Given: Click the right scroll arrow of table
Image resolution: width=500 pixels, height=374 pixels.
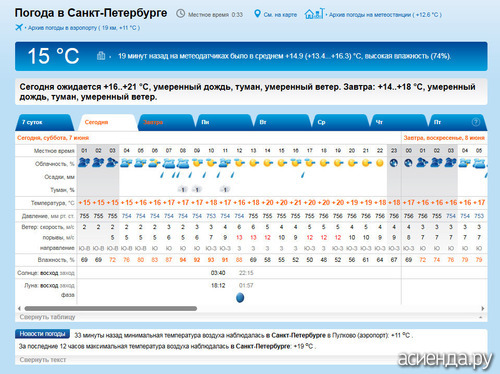Looking at the screenshot, I should [x=482, y=309].
